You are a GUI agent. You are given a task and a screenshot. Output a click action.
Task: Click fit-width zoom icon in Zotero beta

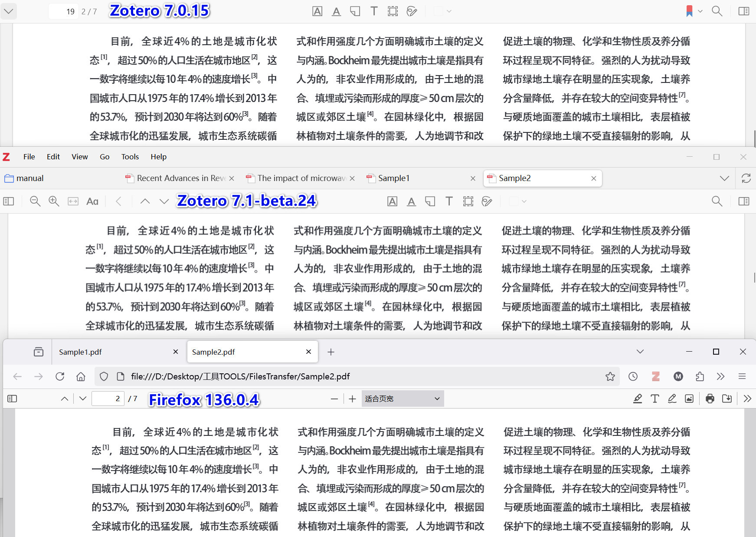(x=73, y=201)
